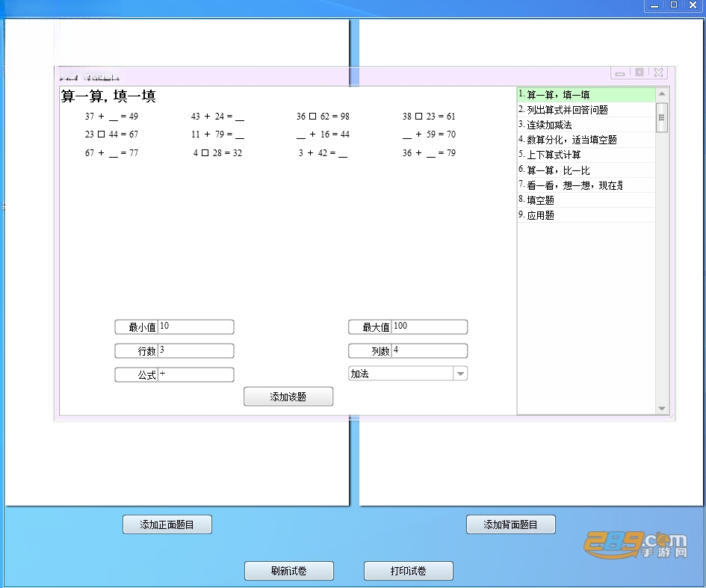Click the list scrollbar down arrow

tap(661, 409)
